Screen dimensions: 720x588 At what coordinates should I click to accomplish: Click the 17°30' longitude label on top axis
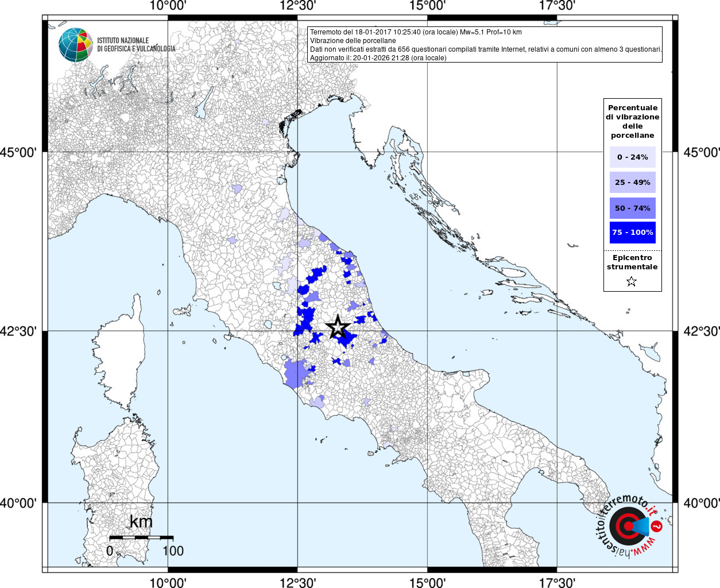click(x=557, y=6)
